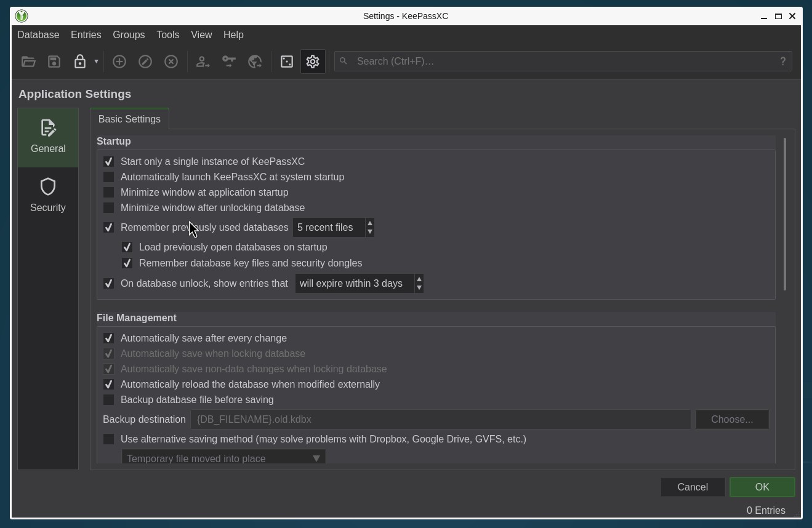Viewport: 812px width, 528px height.
Task: Click the Startup section heading
Action: tap(114, 141)
